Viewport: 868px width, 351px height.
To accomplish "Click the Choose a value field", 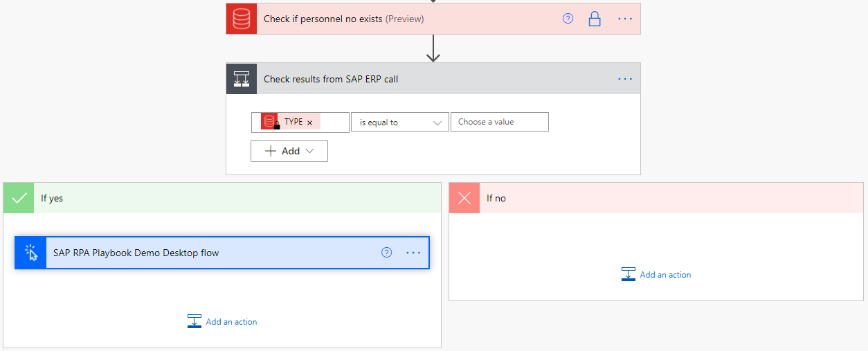I will (500, 122).
